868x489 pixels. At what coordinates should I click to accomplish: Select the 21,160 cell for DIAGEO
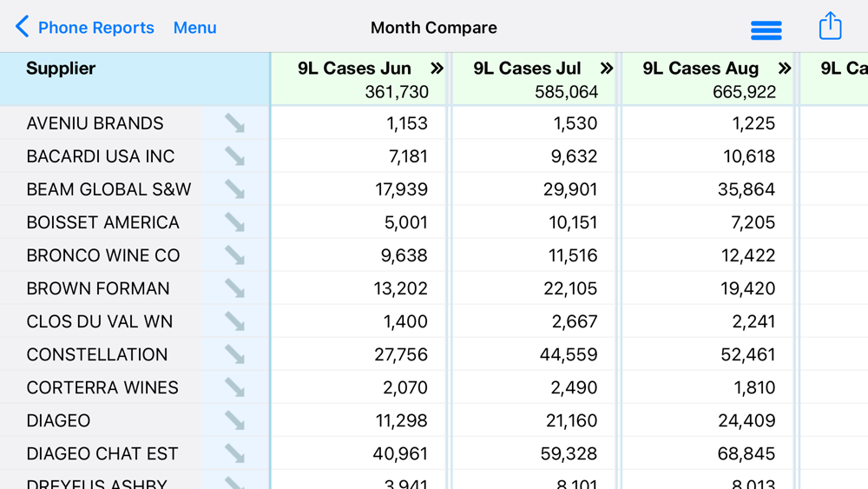point(571,420)
